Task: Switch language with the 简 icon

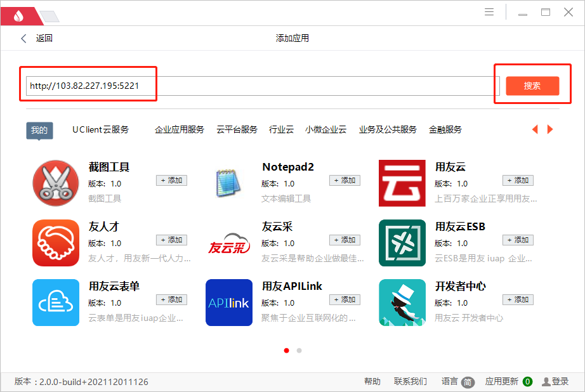Action: click(x=468, y=382)
